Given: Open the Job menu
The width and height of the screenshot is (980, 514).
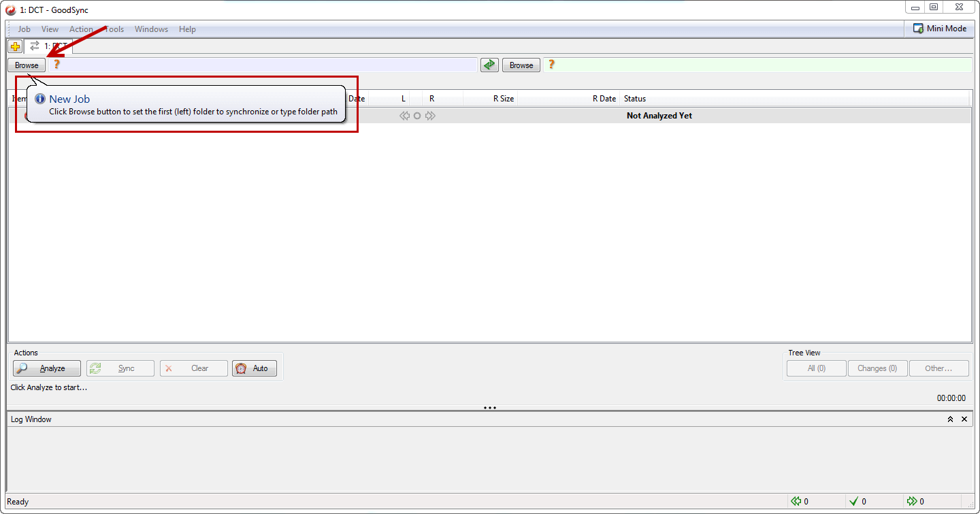Looking at the screenshot, I should tap(24, 29).
